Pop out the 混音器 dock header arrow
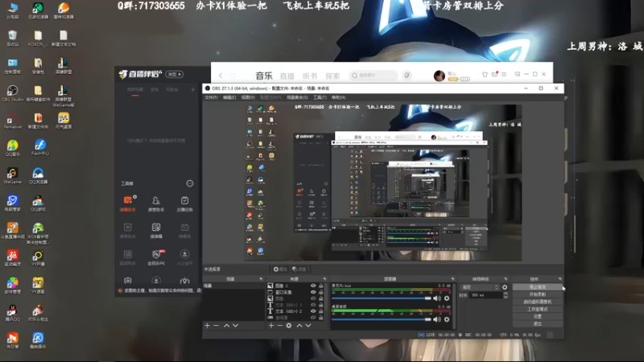This screenshot has height=362, width=644. click(453, 279)
